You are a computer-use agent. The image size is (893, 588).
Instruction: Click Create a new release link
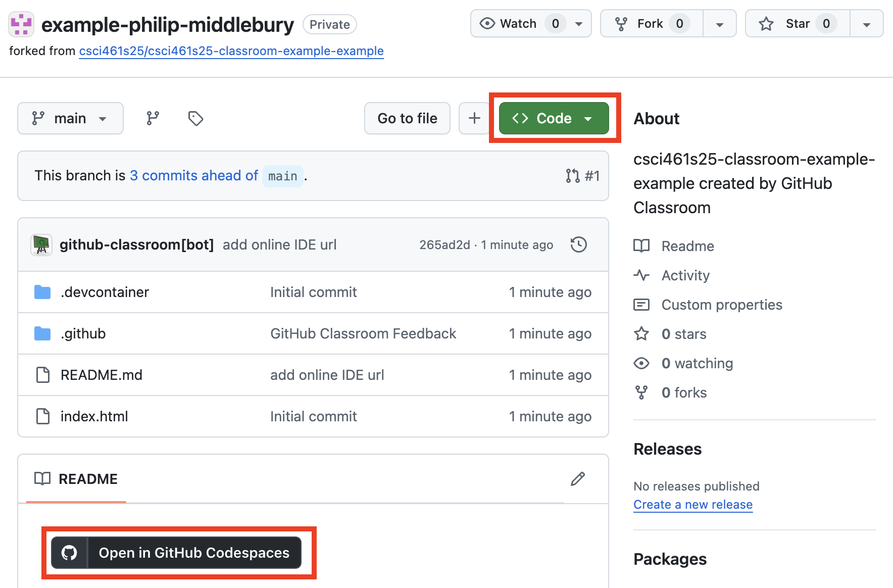(x=693, y=505)
